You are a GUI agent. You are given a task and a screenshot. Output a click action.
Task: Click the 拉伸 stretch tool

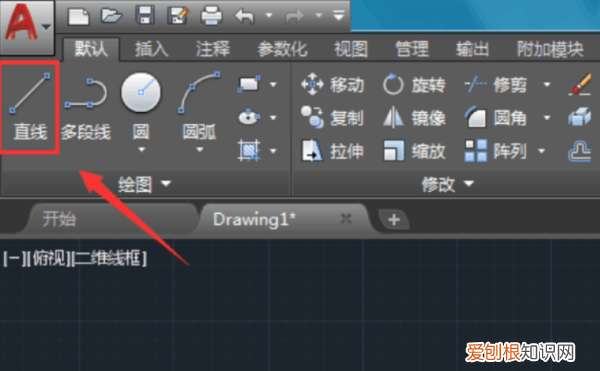tap(332, 151)
